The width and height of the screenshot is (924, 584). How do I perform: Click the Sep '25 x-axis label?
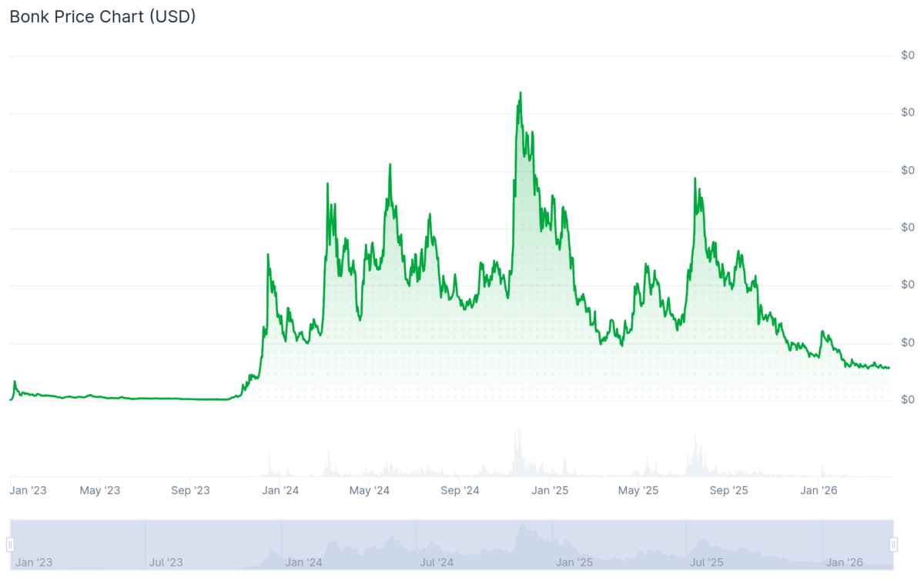pyautogui.click(x=728, y=490)
